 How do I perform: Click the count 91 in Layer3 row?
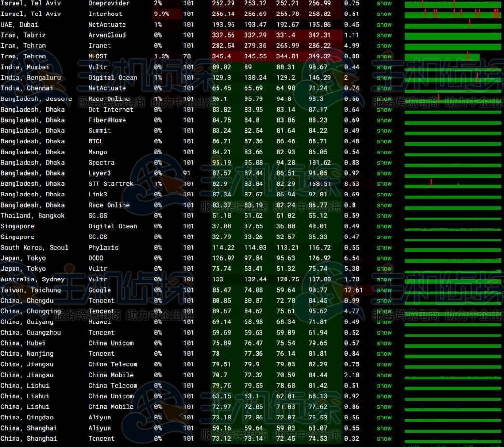pyautogui.click(x=187, y=173)
